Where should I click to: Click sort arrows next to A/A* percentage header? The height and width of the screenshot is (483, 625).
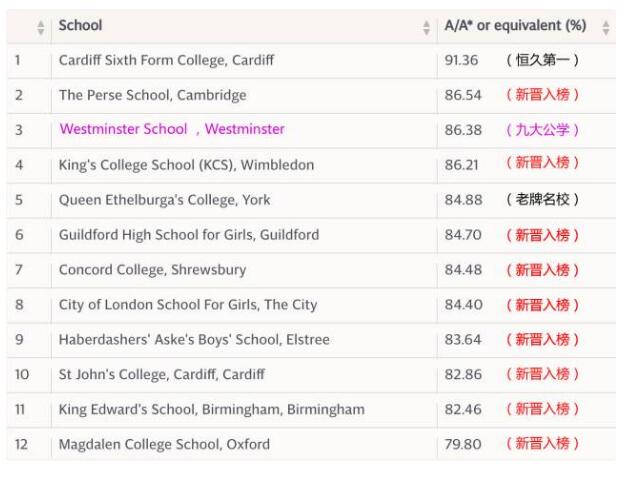pyautogui.click(x=606, y=27)
